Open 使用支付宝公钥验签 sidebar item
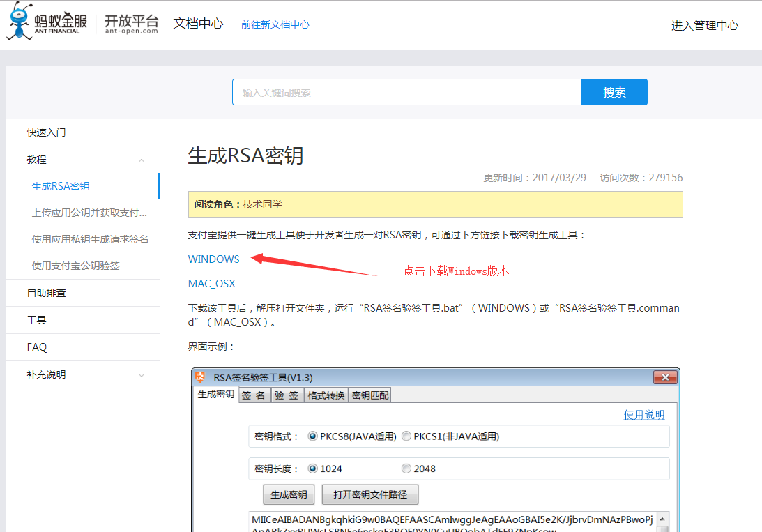The width and height of the screenshot is (762, 532). tap(75, 266)
